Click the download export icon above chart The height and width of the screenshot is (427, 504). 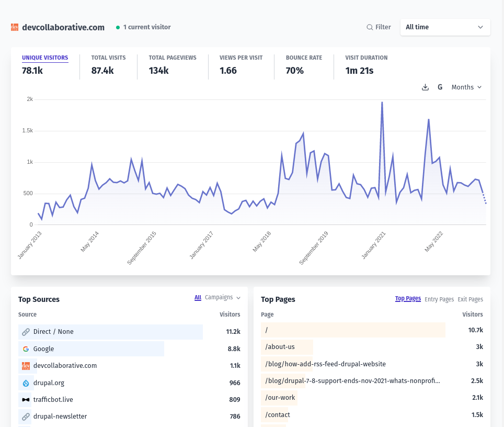425,87
